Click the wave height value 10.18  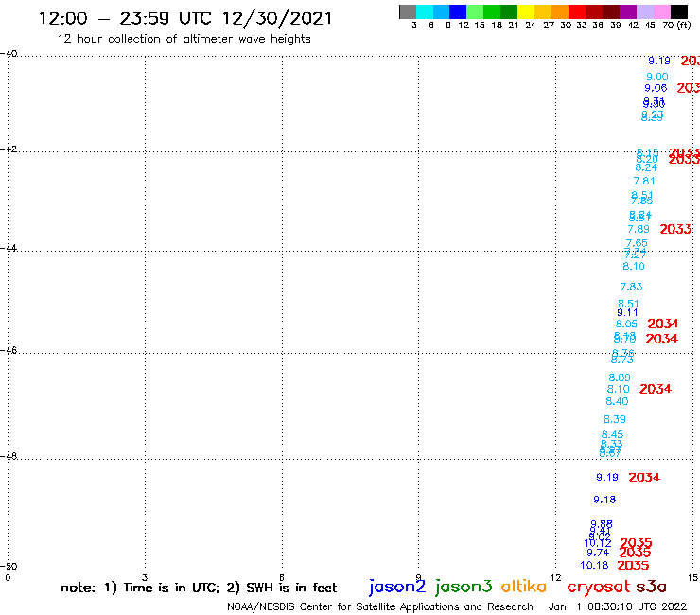pos(594,566)
